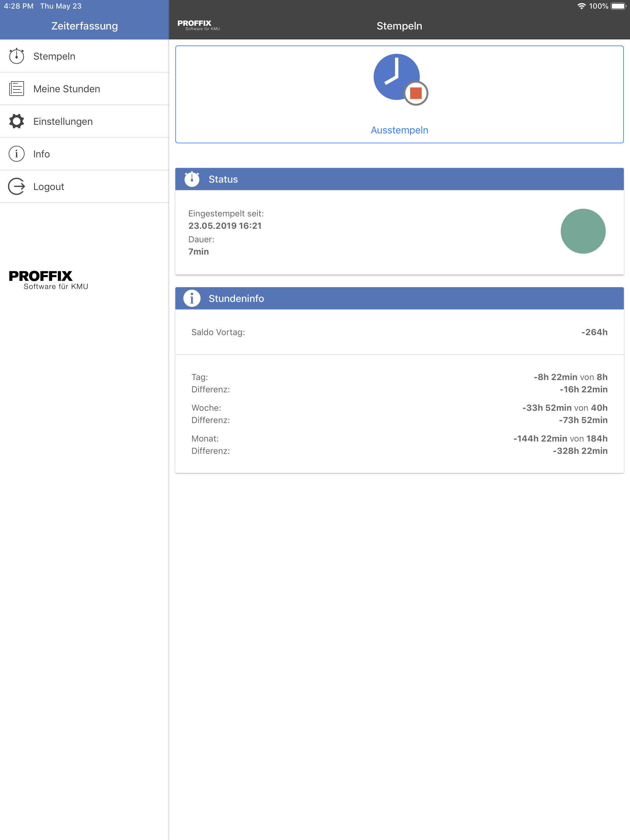Click the gear icon for Einstellungen
Image resolution: width=630 pixels, height=840 pixels.
[16, 121]
